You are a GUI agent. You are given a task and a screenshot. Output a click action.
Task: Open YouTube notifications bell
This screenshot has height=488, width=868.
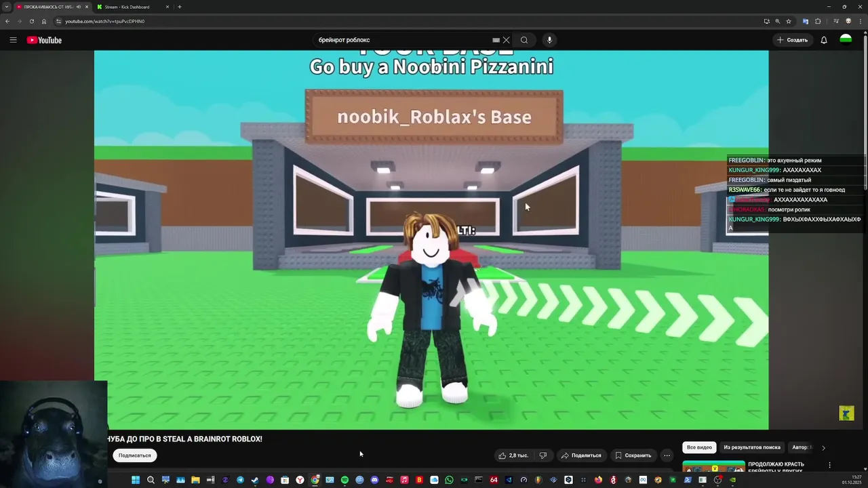click(x=824, y=40)
